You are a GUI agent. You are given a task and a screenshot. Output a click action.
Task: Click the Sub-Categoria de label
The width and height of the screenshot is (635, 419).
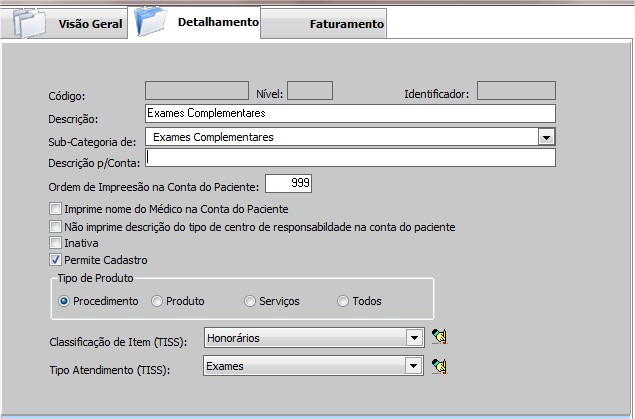click(92, 142)
